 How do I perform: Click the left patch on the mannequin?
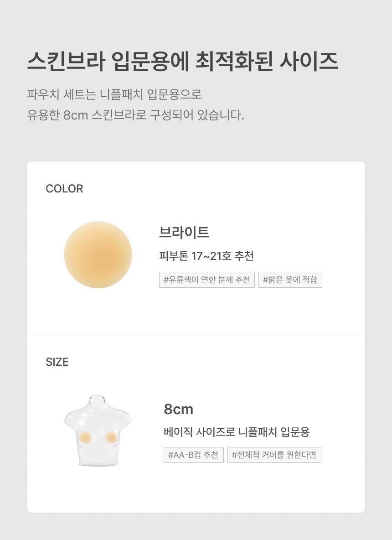[85, 438]
